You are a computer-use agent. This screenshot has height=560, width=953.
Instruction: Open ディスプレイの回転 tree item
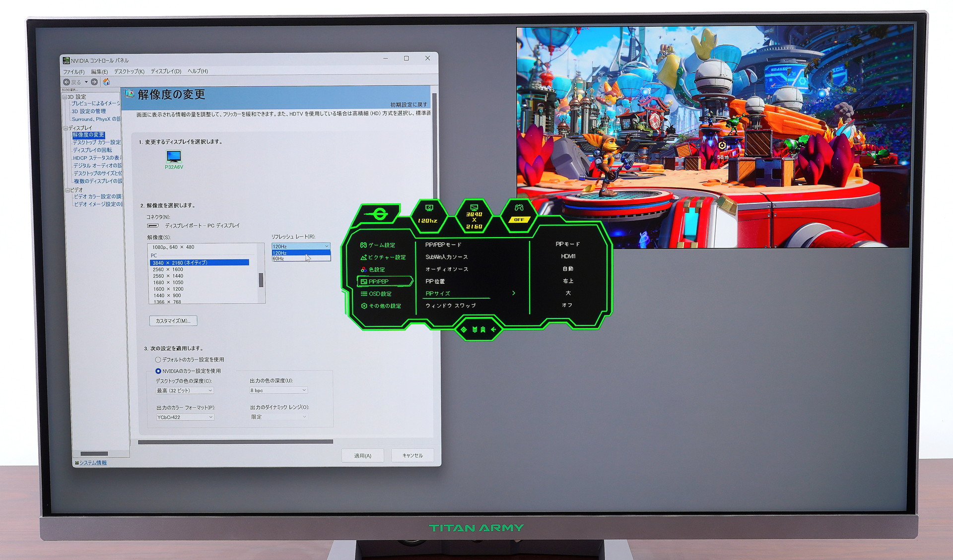92,150
